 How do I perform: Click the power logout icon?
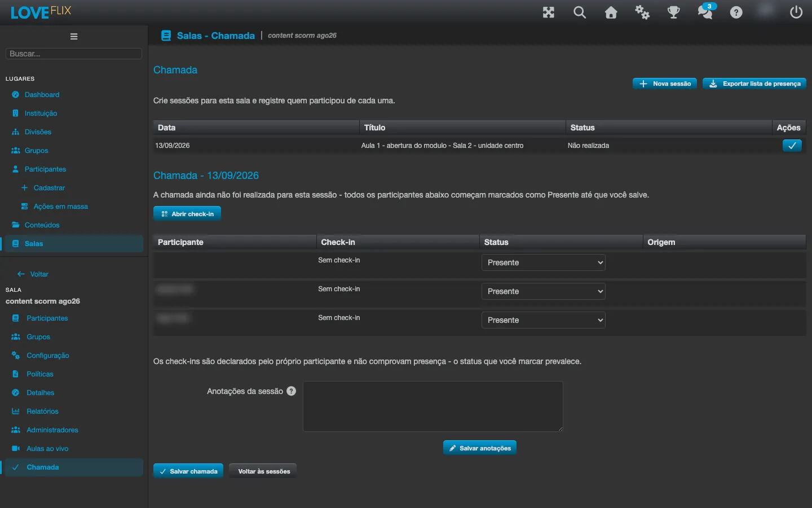point(796,12)
